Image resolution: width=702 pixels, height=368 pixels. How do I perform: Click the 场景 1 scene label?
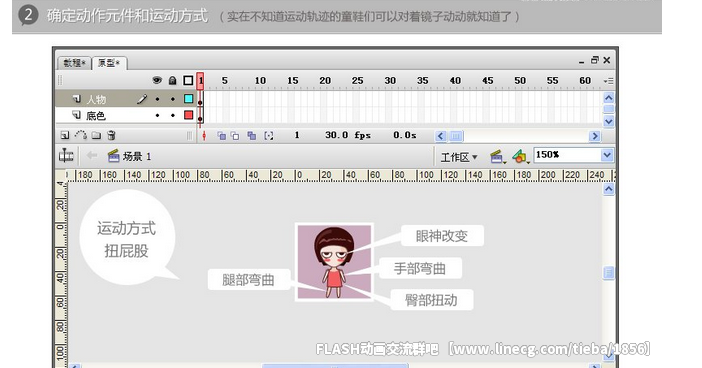(137, 156)
